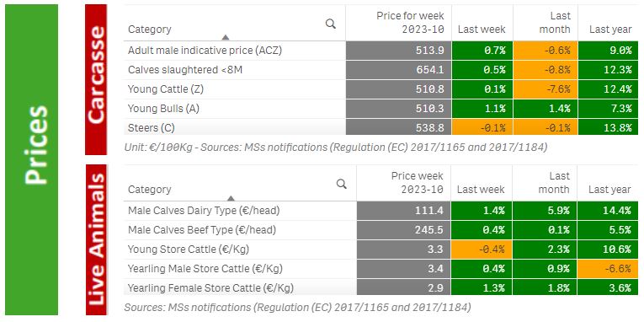
Task: Sort Carcasse table by Last year column
Action: [610, 30]
